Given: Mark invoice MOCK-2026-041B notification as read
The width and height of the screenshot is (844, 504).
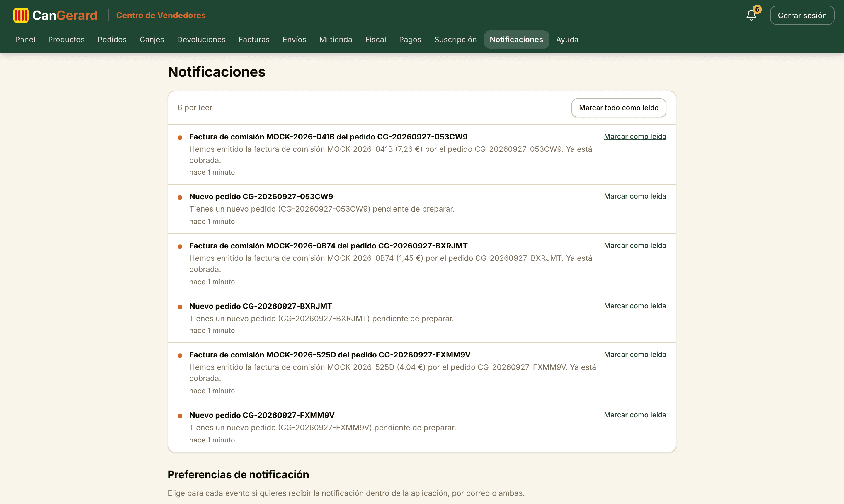Looking at the screenshot, I should click(x=635, y=137).
